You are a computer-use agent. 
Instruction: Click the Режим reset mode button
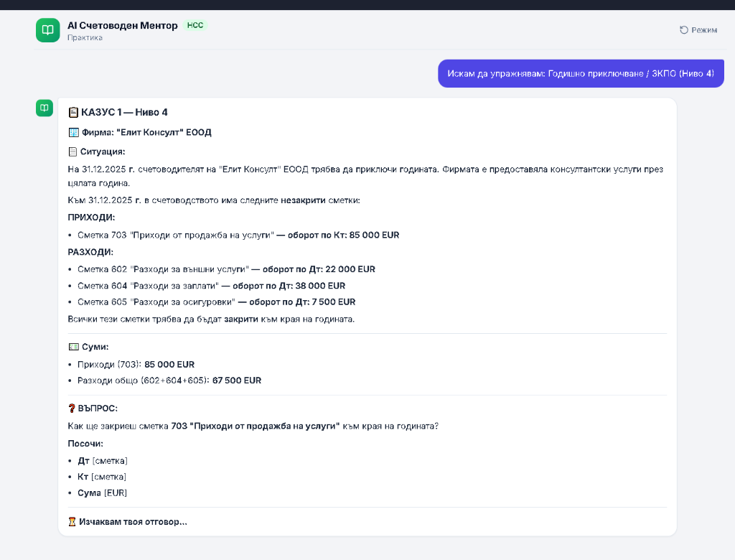698,30
